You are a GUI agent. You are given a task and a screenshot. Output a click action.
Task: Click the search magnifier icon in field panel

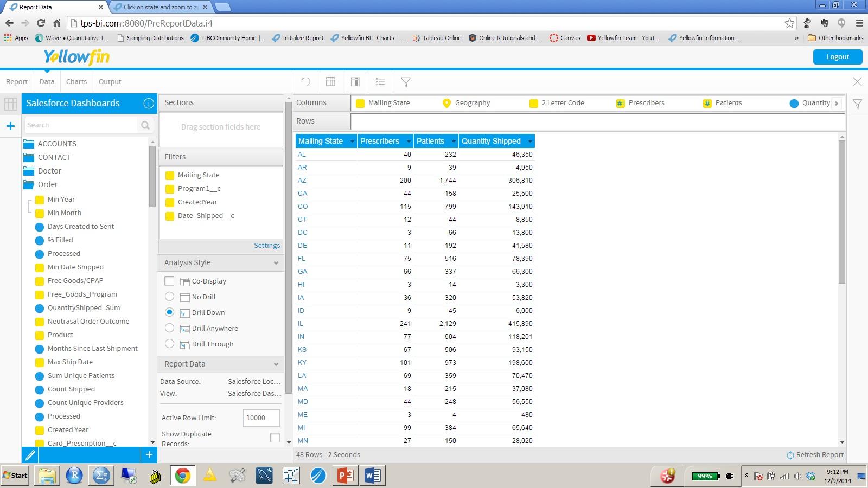pyautogui.click(x=145, y=125)
